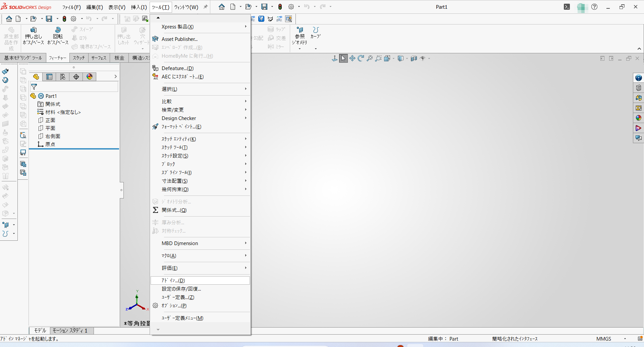The width and height of the screenshot is (644, 347).
Task: Select 設定の保存/回復... menu entry
Action: tap(200, 289)
